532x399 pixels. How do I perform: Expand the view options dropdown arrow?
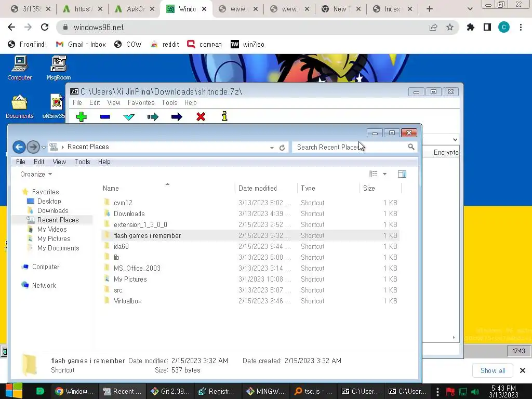point(385,174)
